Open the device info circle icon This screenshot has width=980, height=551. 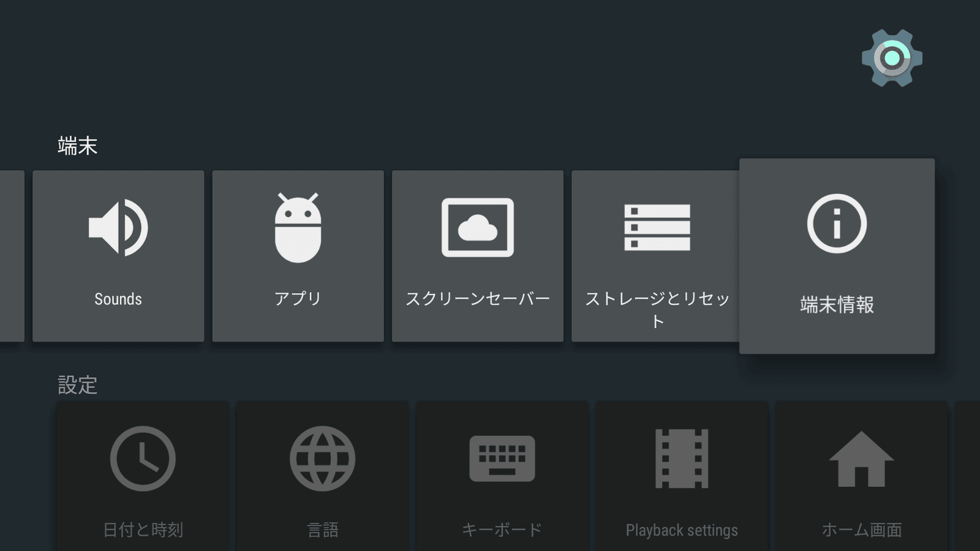(x=837, y=223)
